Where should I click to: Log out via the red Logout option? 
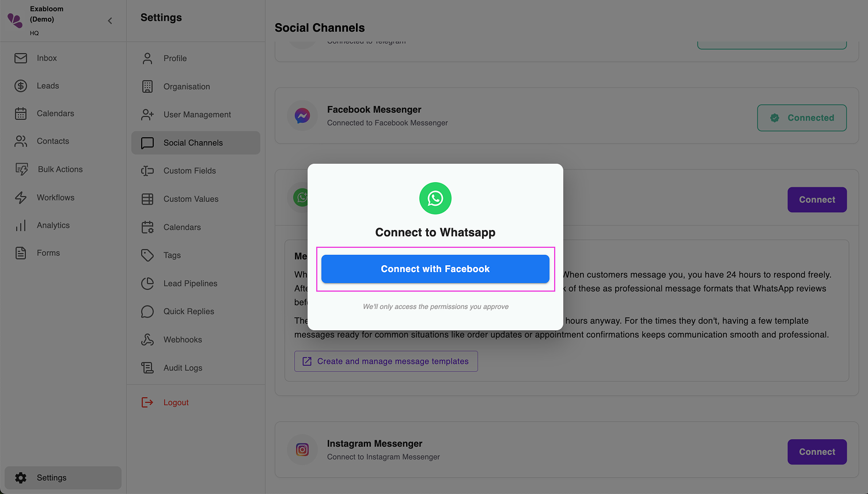click(x=175, y=402)
